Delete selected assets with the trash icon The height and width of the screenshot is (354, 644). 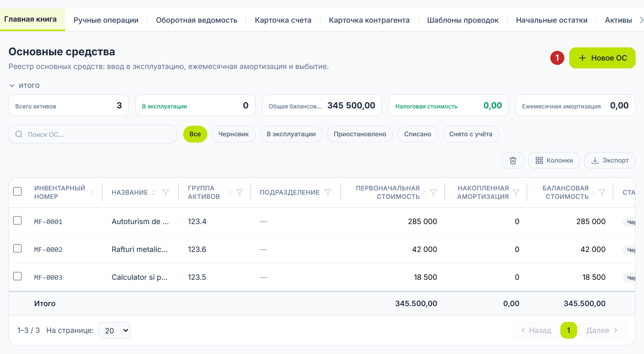513,160
